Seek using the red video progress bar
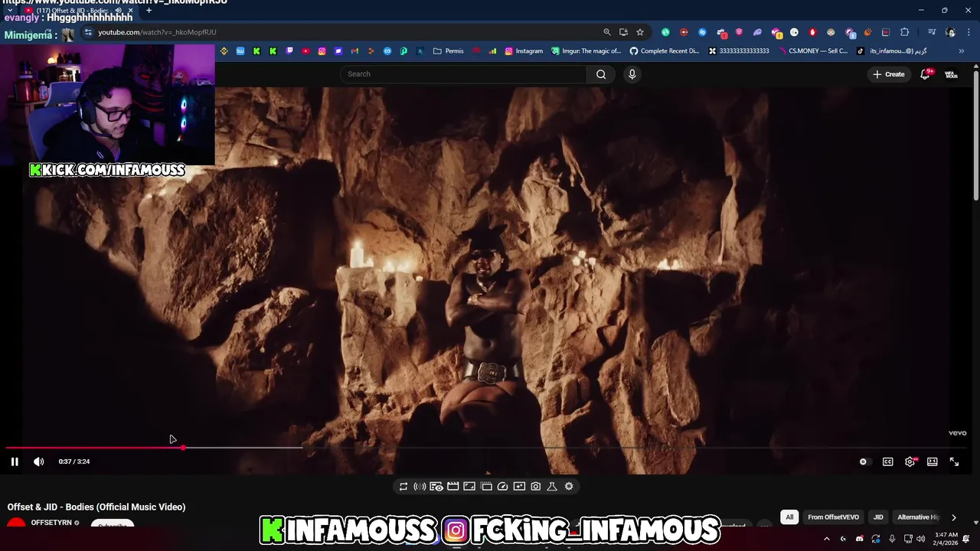 pyautogui.click(x=94, y=448)
